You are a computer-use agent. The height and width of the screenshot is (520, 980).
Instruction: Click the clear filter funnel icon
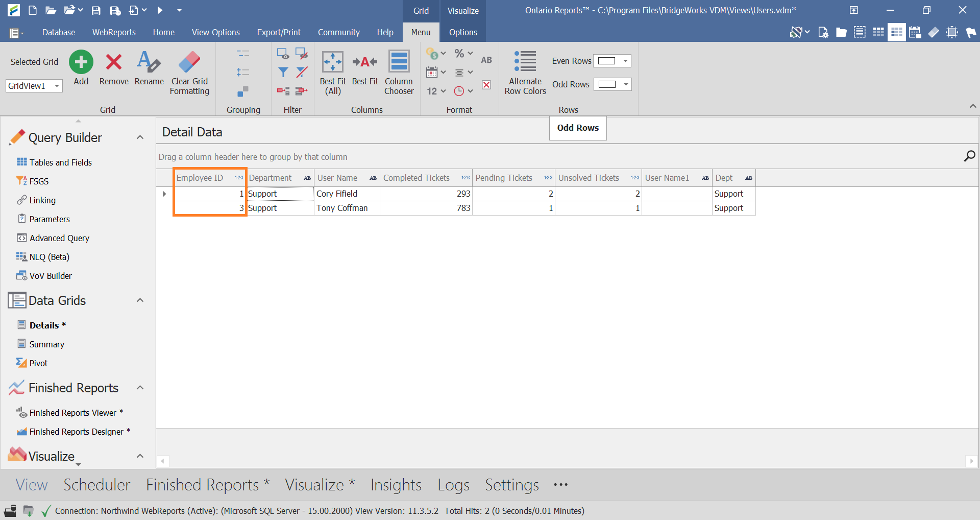[x=302, y=72]
